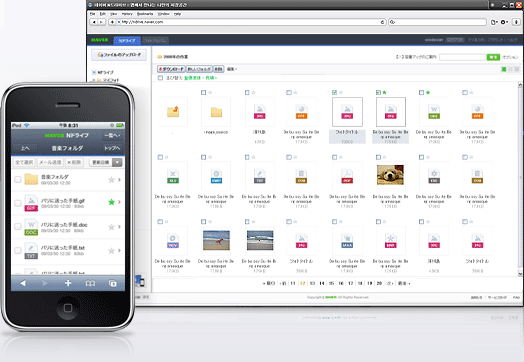This screenshot has width=524, height=362.
Task: Tap the Safari bookmarks book icon on phone
Action: [x=90, y=283]
